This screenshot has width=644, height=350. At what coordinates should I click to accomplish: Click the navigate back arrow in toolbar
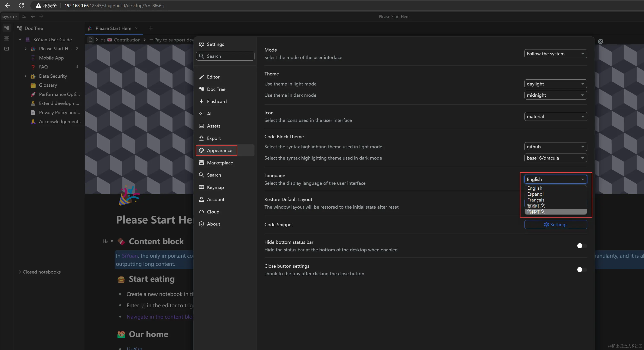[x=33, y=16]
